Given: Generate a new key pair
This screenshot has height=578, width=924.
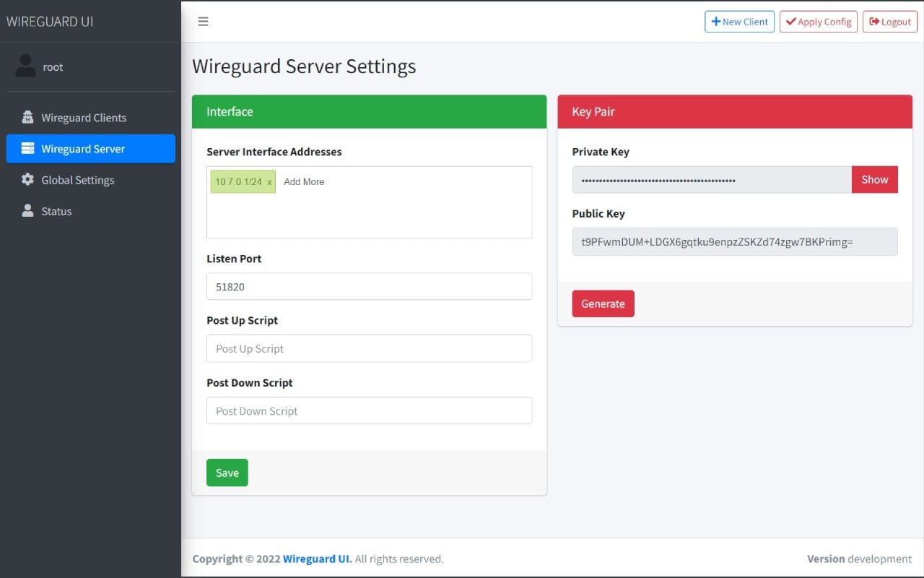Looking at the screenshot, I should tap(603, 303).
